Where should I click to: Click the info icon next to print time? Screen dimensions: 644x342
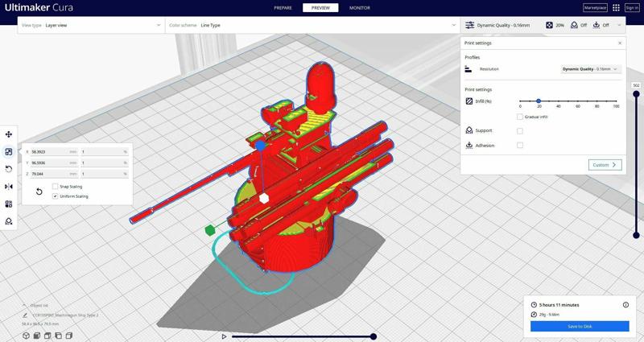[x=625, y=305]
